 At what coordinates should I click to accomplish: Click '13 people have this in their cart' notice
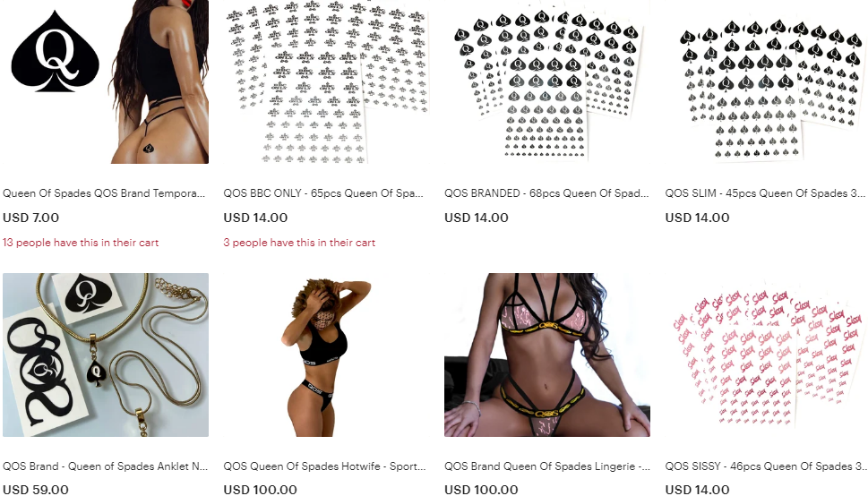(81, 243)
